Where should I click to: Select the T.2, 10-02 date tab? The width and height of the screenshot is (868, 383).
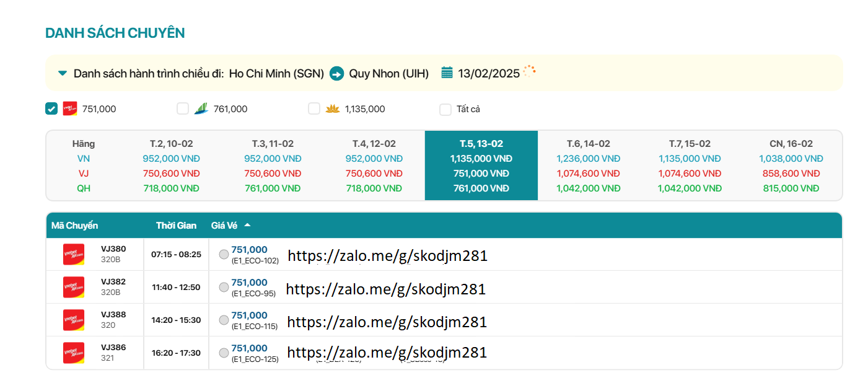click(171, 165)
